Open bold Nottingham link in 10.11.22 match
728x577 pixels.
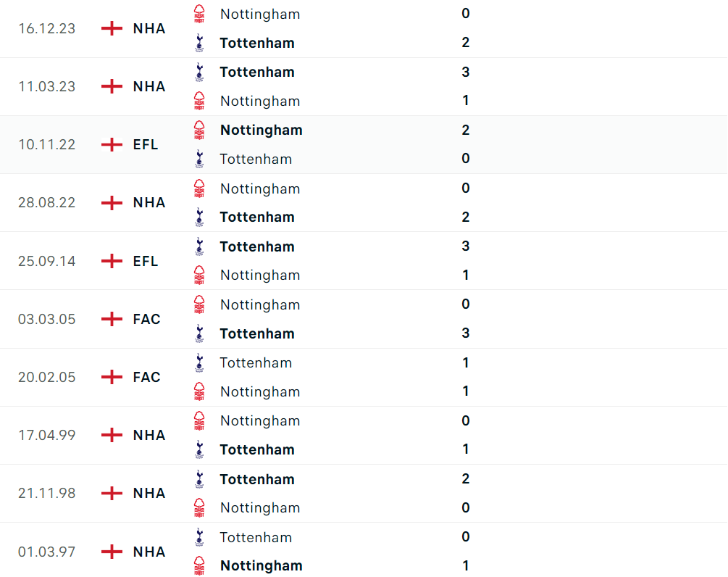tap(261, 130)
